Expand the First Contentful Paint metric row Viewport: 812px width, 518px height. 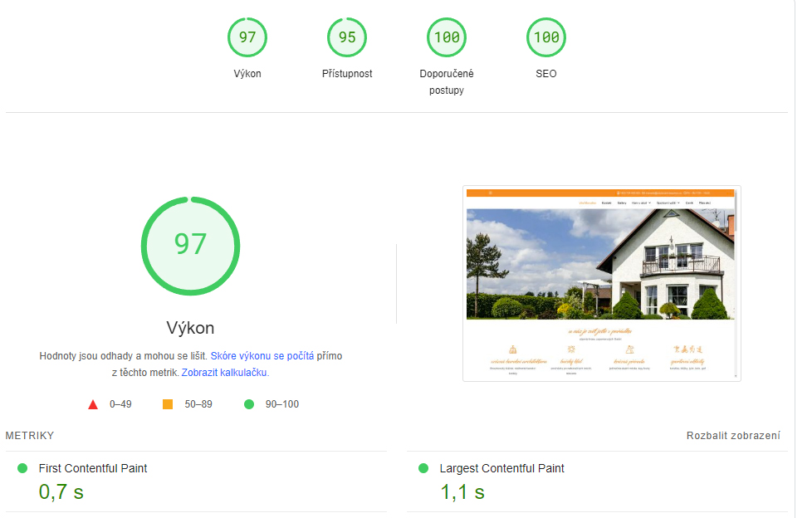(x=93, y=468)
